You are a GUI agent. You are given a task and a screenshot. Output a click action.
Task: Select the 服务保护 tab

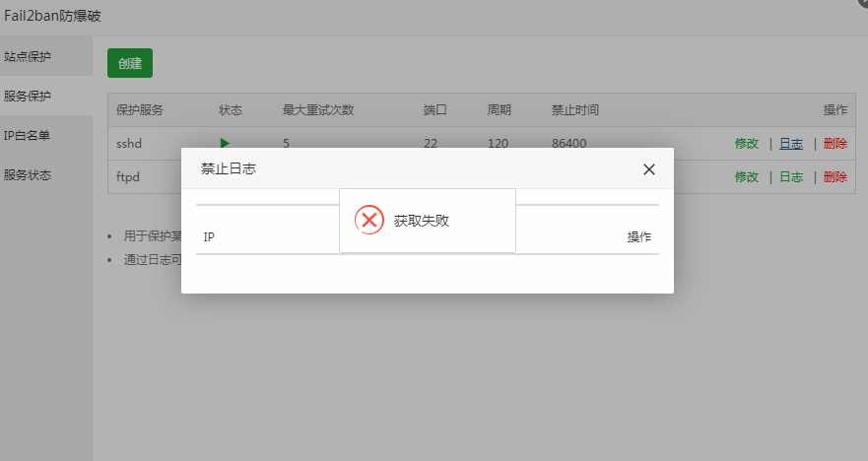click(x=46, y=96)
